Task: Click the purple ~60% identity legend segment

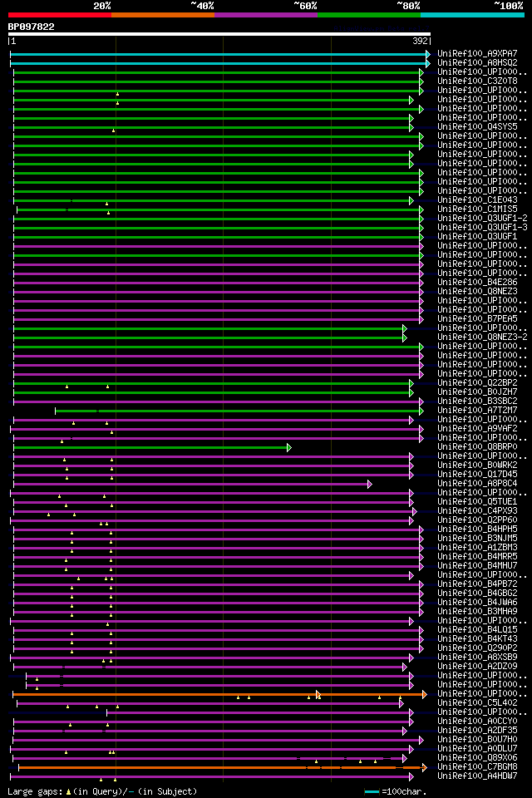Action: [x=266, y=15]
